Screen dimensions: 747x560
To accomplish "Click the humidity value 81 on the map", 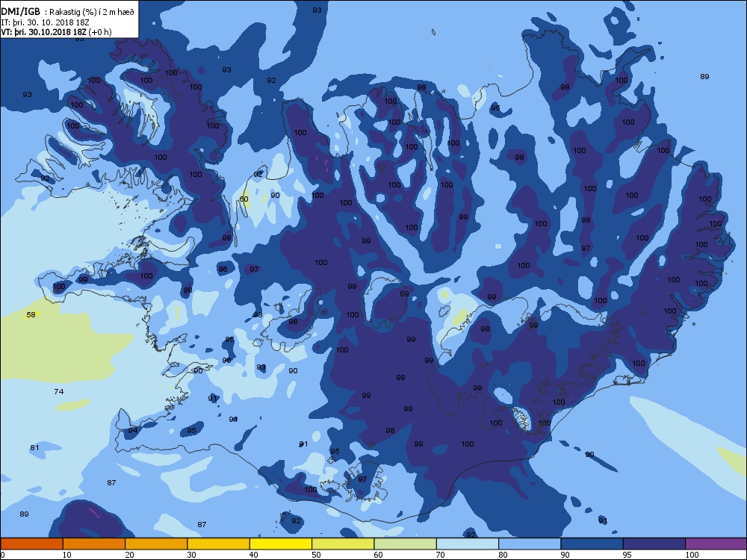I will click(34, 447).
